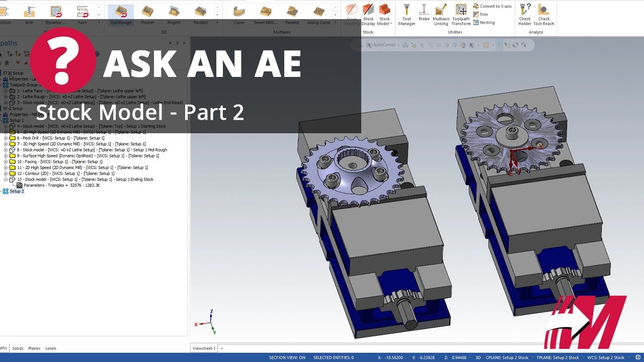Click Parameters - Triangles entry
The height and width of the screenshot is (362, 644).
pyautogui.click(x=62, y=186)
